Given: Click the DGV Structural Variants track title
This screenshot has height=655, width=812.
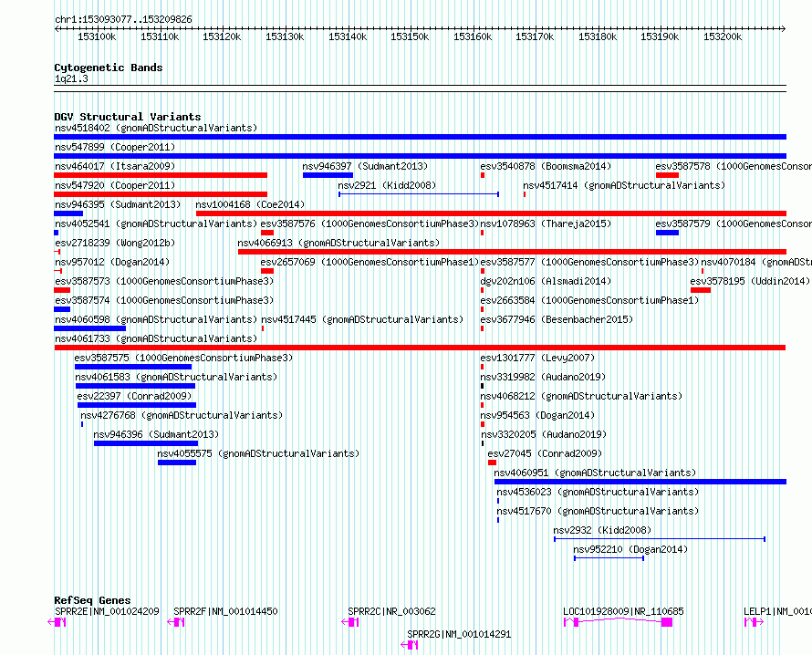Looking at the screenshot, I should click(128, 117).
